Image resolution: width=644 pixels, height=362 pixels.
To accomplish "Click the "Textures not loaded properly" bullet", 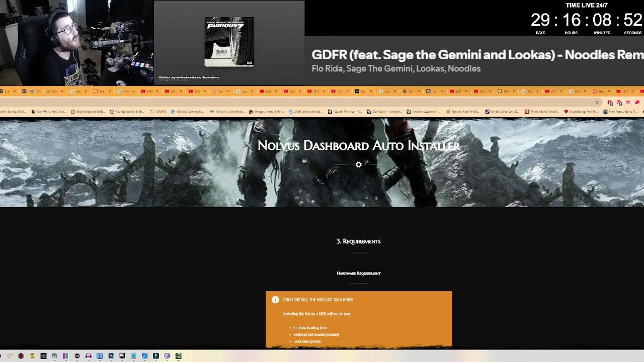I will 316,334.
